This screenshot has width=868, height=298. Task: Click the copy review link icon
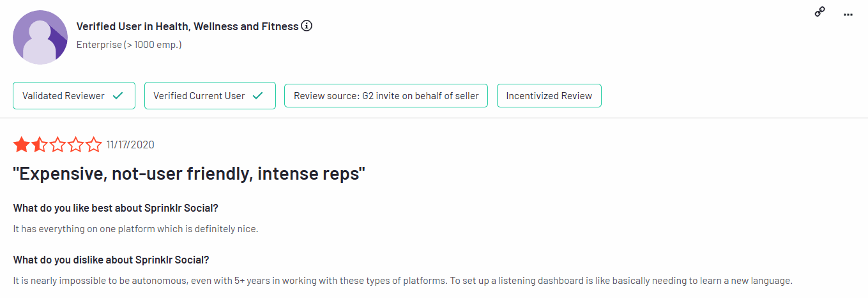click(x=820, y=12)
